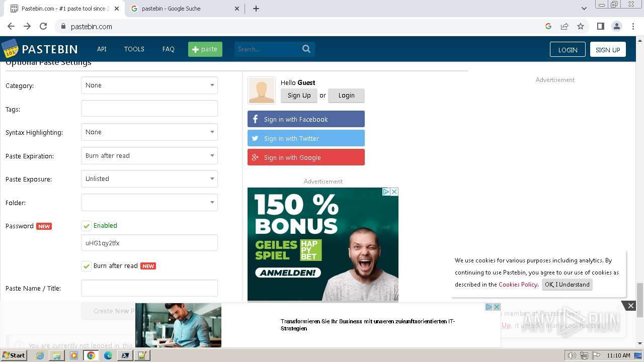Image resolution: width=644 pixels, height=362 pixels.
Task: Open the Cookies Policy link
Action: 518,285
